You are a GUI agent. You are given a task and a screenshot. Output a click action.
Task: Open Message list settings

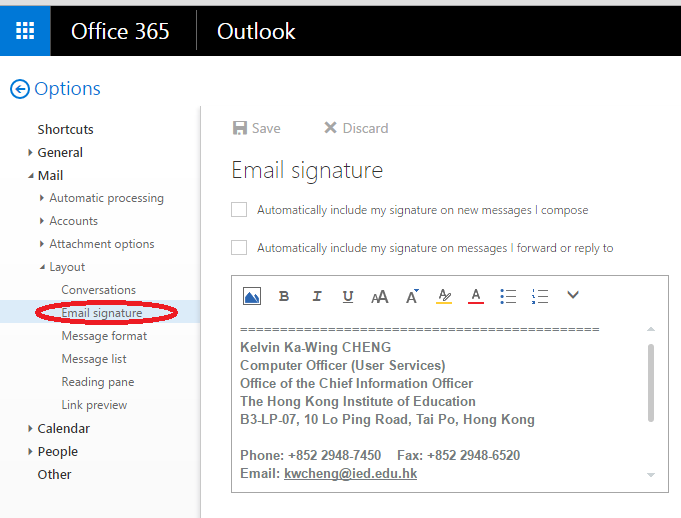pos(94,359)
